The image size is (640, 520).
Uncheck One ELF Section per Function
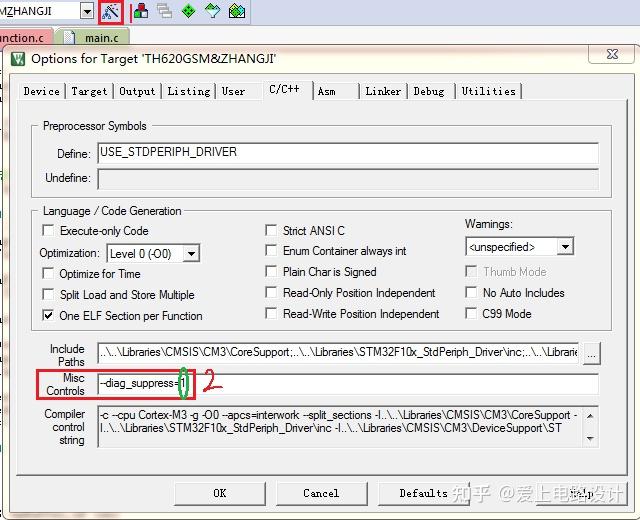click(x=48, y=315)
